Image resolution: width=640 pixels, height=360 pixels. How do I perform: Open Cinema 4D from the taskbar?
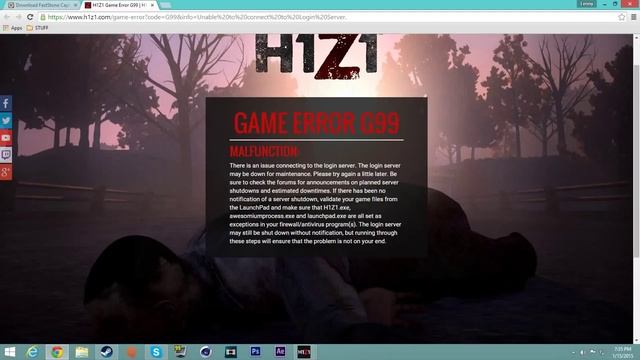(x=206, y=352)
